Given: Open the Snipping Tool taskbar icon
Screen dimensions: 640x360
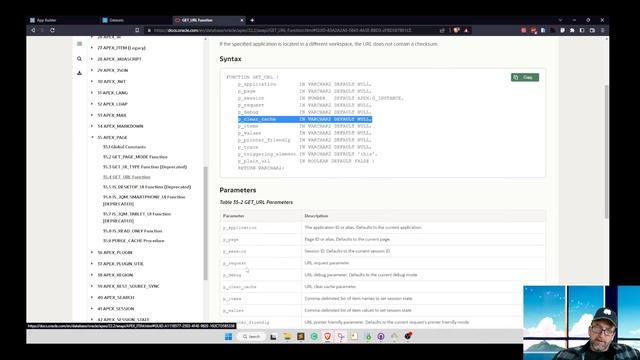Looking at the screenshot, I should point(341,336).
